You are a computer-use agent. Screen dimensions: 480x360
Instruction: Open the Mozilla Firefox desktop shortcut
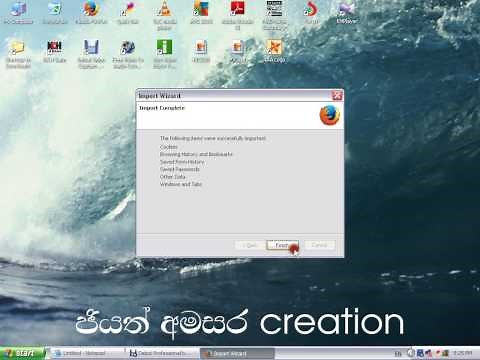[91, 13]
